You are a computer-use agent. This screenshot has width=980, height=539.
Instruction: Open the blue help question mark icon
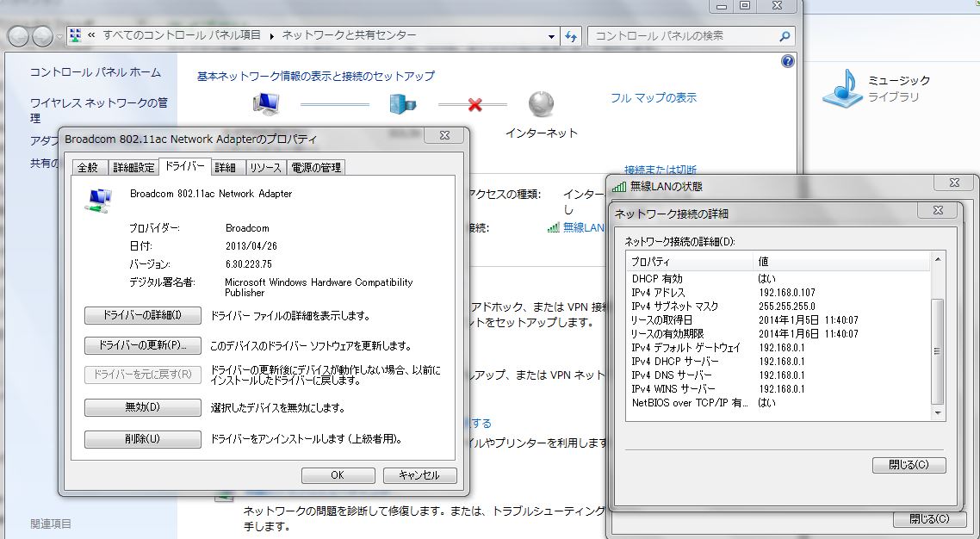(787, 62)
